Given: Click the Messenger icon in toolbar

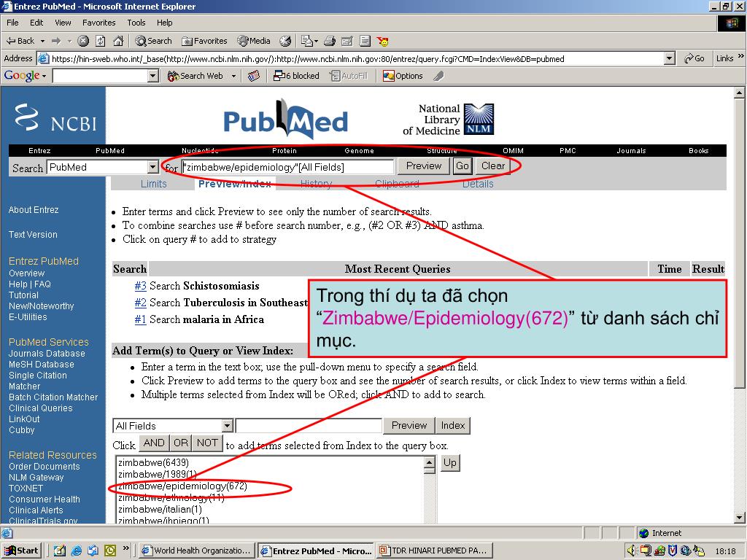Looking at the screenshot, I should point(382,41).
